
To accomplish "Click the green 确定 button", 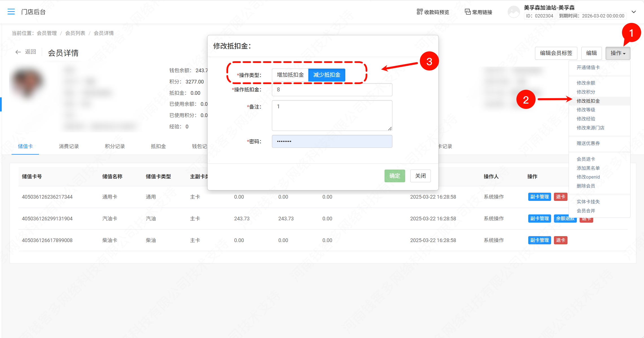I will [394, 176].
